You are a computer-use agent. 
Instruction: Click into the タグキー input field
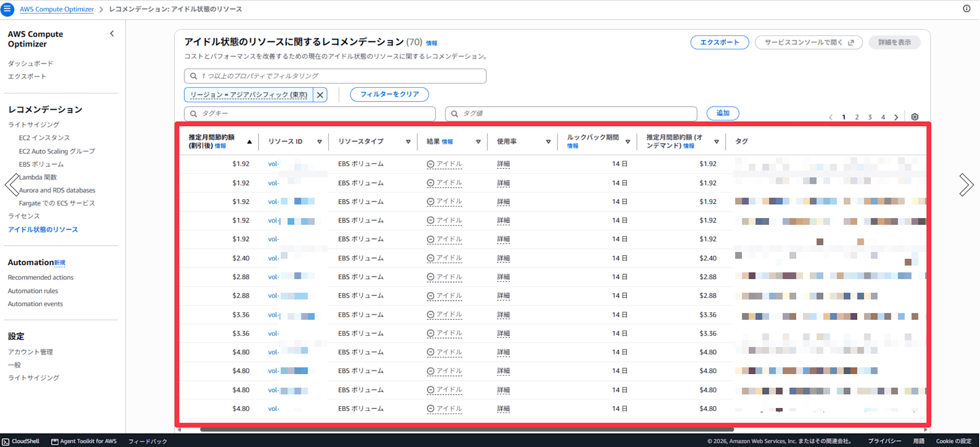pyautogui.click(x=310, y=114)
